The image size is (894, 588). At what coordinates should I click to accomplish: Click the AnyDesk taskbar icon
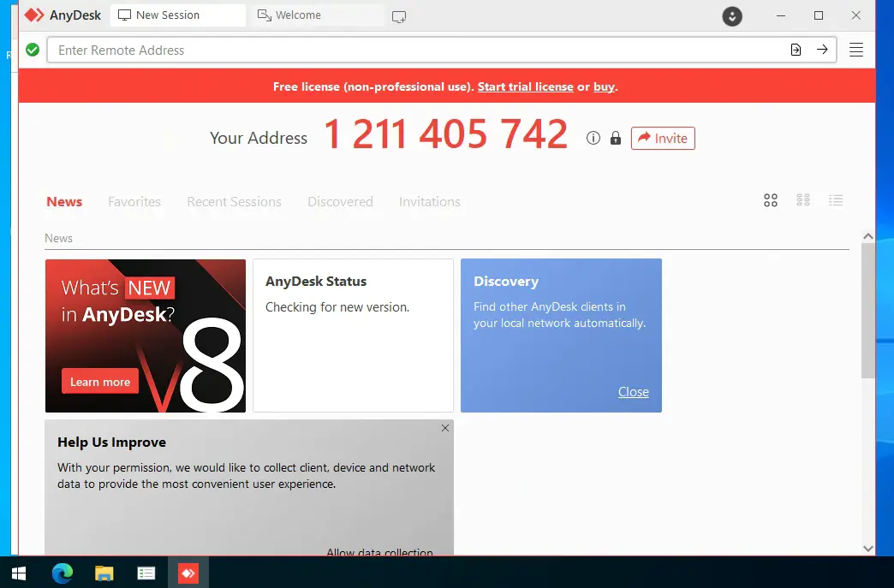click(x=188, y=573)
